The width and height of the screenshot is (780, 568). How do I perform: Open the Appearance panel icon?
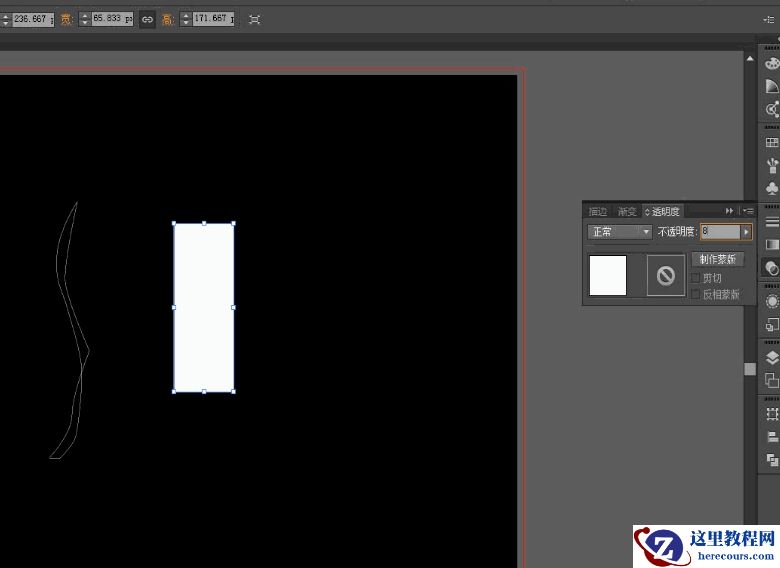point(772,301)
